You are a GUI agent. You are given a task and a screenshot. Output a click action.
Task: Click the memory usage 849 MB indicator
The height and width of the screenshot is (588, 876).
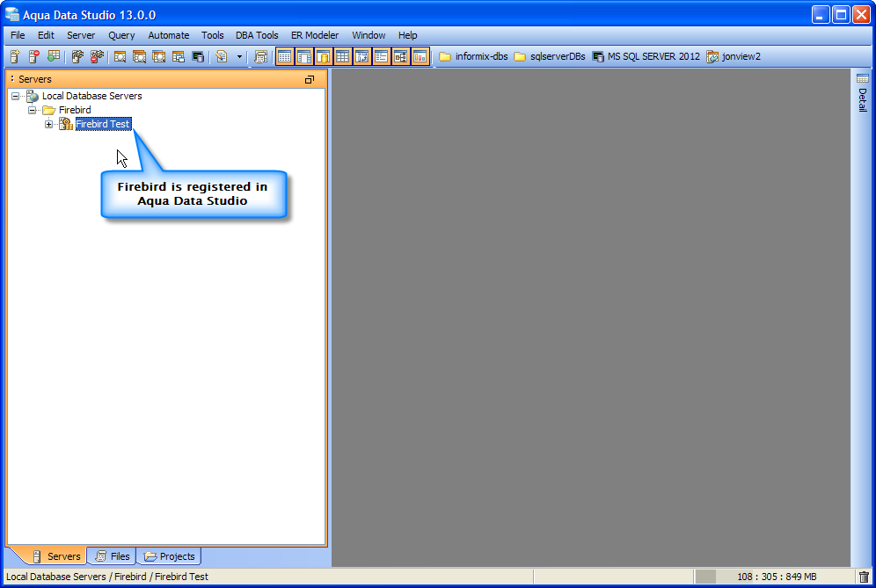point(777,577)
